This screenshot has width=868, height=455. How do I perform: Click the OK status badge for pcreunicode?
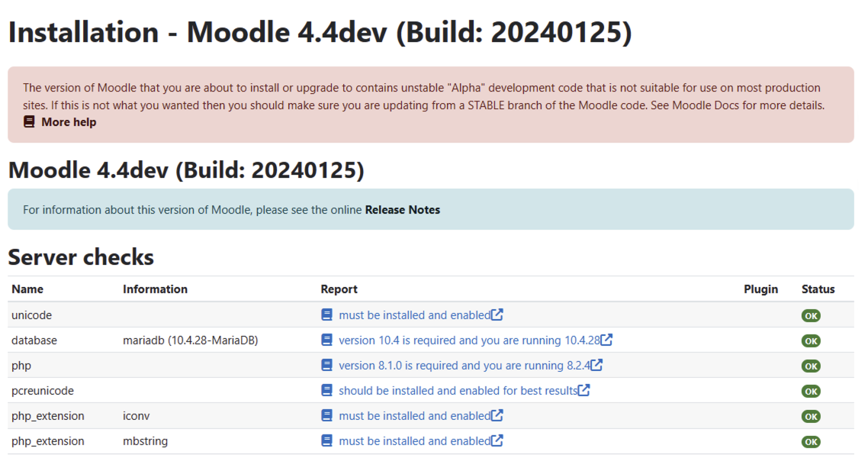pyautogui.click(x=811, y=392)
